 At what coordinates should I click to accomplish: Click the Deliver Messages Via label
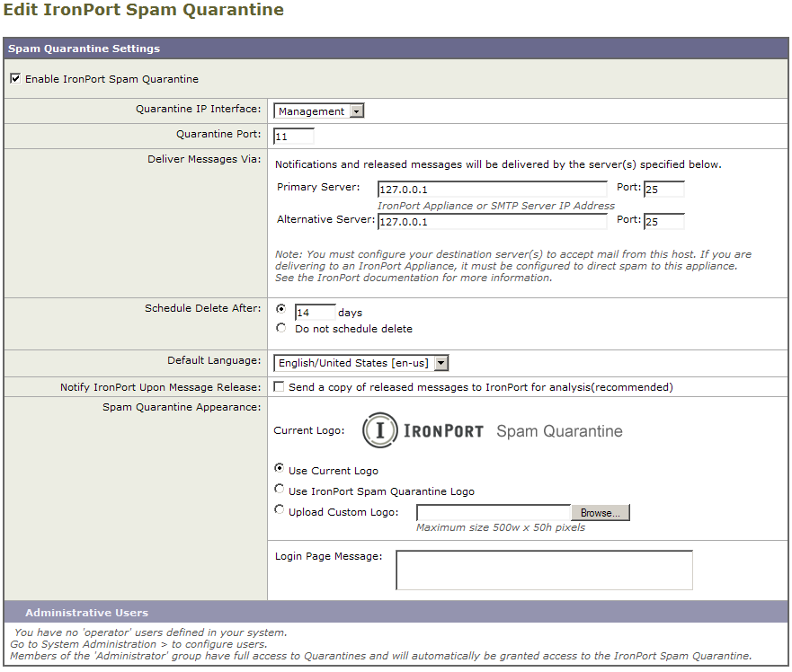pyautogui.click(x=204, y=160)
